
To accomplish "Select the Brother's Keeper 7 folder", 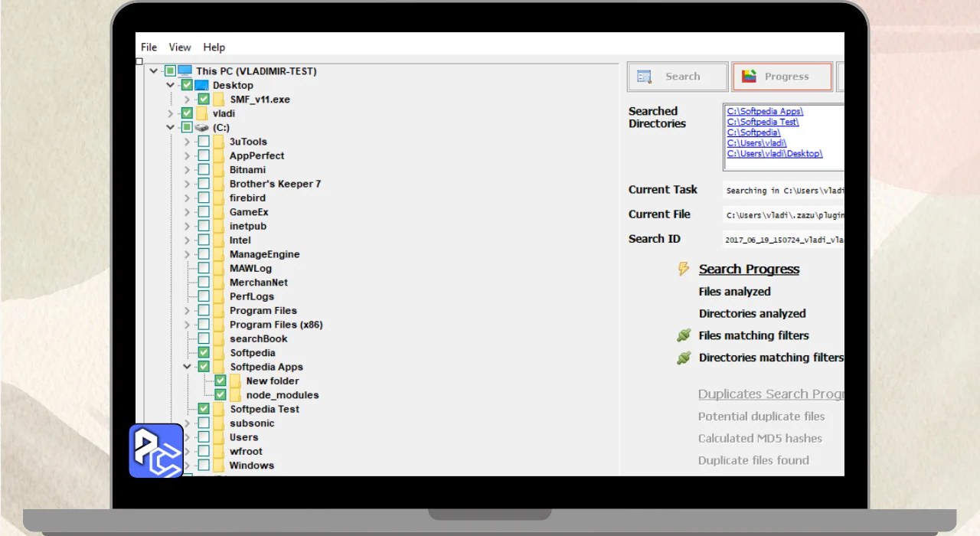I will tap(275, 184).
